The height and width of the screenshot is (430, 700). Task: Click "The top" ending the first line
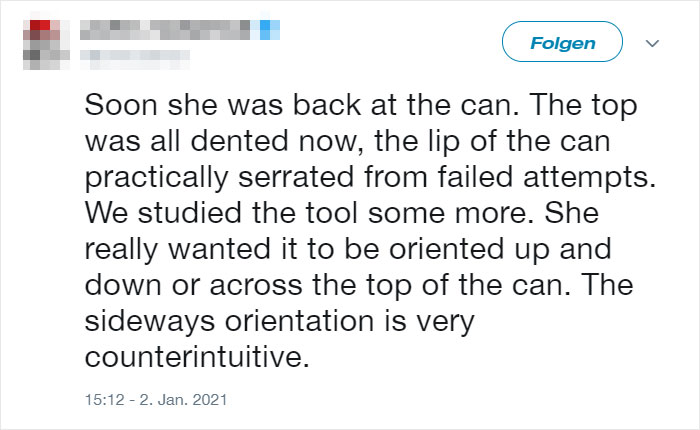click(583, 106)
